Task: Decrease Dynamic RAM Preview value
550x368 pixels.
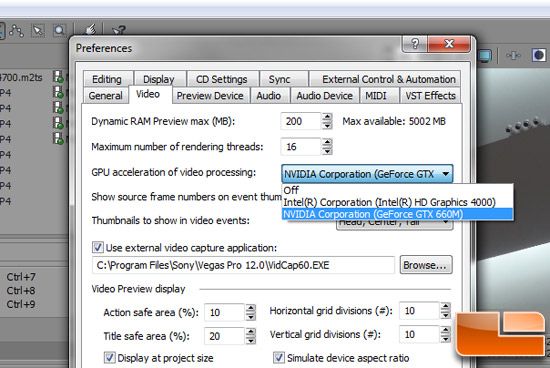Action: click(x=327, y=126)
